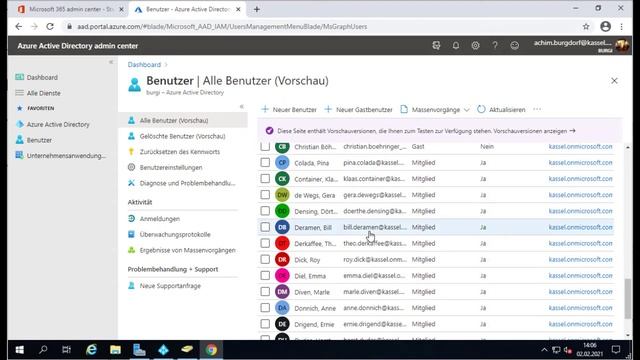Click the Gelöschte Benutzer icon
This screenshot has width=640, height=360.
tap(131, 136)
